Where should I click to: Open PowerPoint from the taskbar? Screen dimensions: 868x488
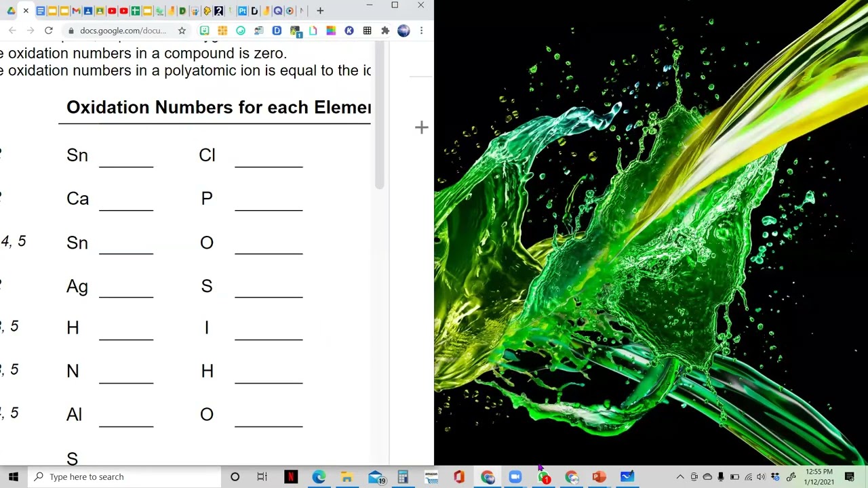599,476
